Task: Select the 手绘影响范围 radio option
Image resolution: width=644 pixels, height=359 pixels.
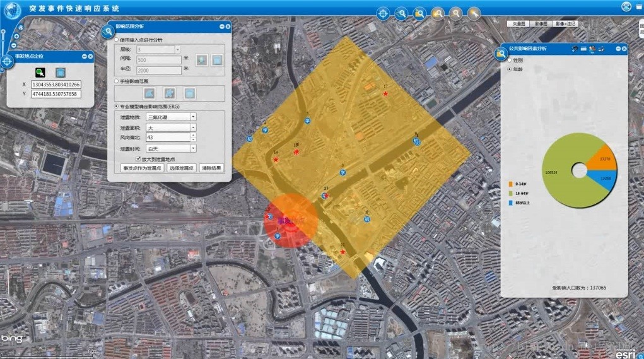Action: coord(116,81)
